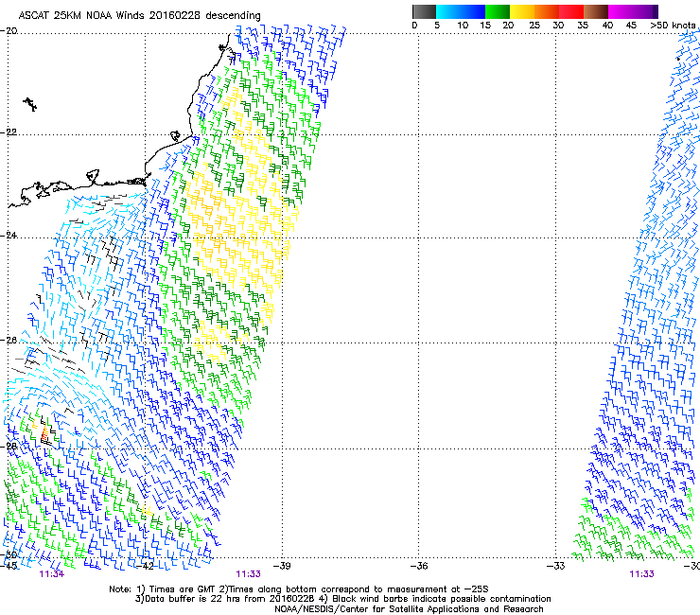The width and height of the screenshot is (700, 615).
Task: Click the legend label '25'
Action: tap(534, 26)
